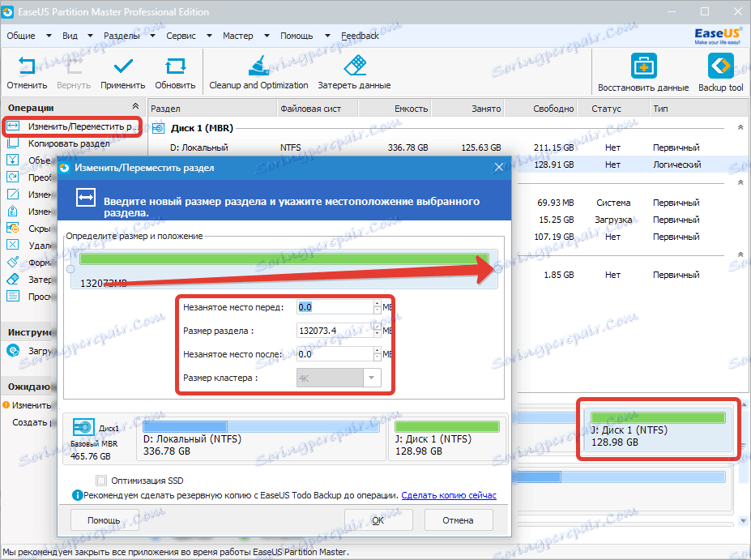This screenshot has width=751, height=560.
Task: Open the Сервис menu
Action: pyautogui.click(x=181, y=36)
